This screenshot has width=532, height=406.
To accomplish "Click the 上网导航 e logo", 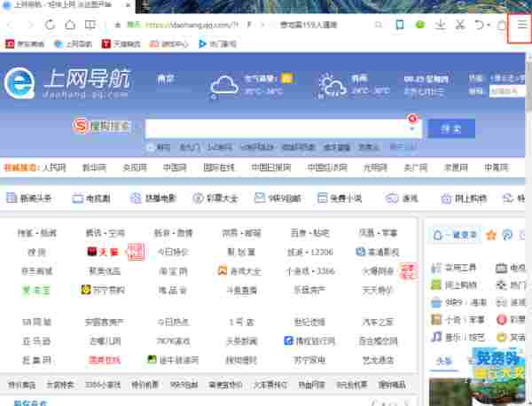I will [20, 82].
